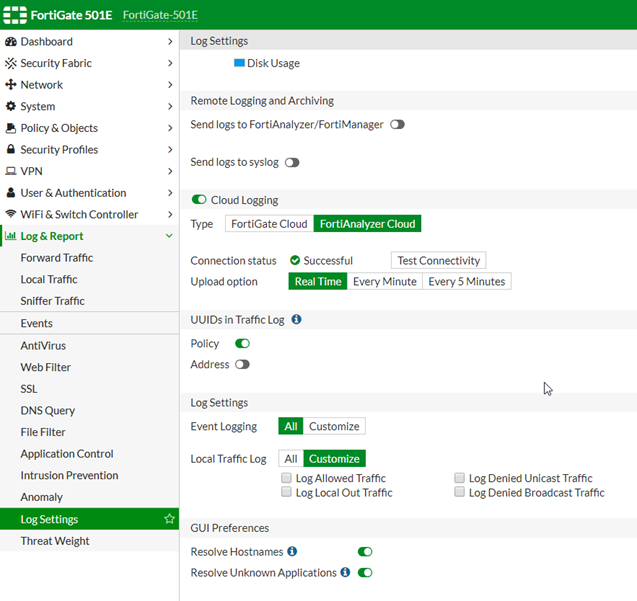Click the Security Fabric icon

click(11, 63)
